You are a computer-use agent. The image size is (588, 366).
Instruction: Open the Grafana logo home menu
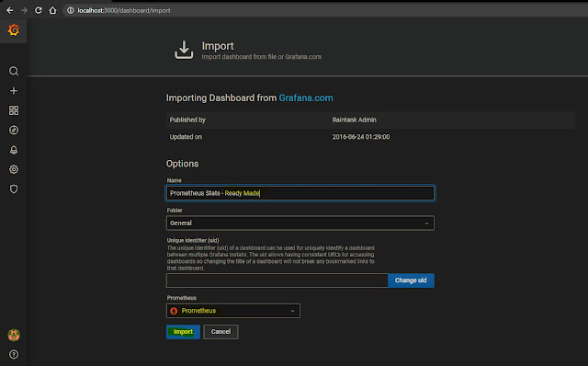click(x=14, y=30)
